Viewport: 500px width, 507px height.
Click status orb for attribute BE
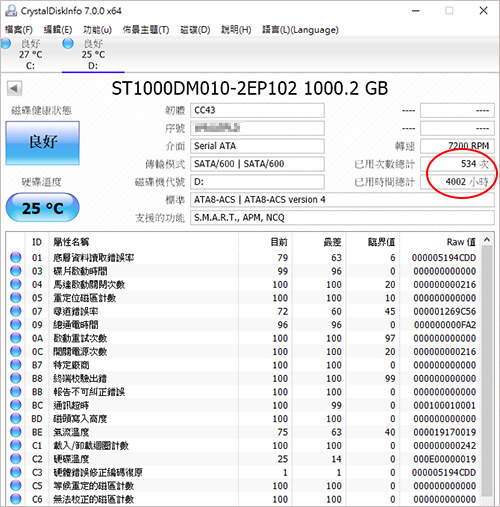15,432
